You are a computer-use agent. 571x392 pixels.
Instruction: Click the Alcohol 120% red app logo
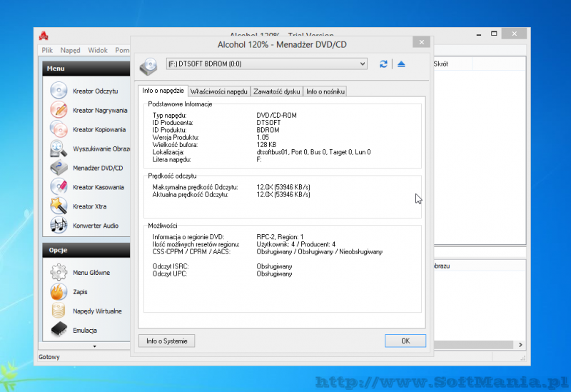click(x=44, y=36)
